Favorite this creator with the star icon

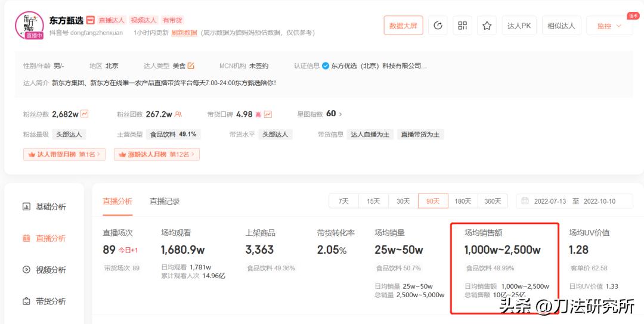pos(487,26)
